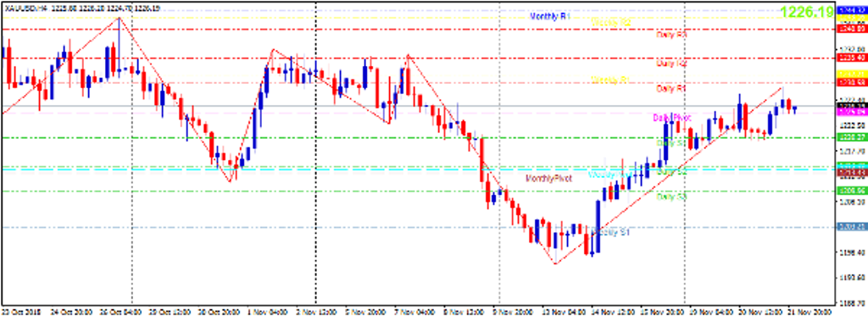Click the red 1240 price tag on axis
Viewport: 868px width, 321px height.
[x=852, y=29]
